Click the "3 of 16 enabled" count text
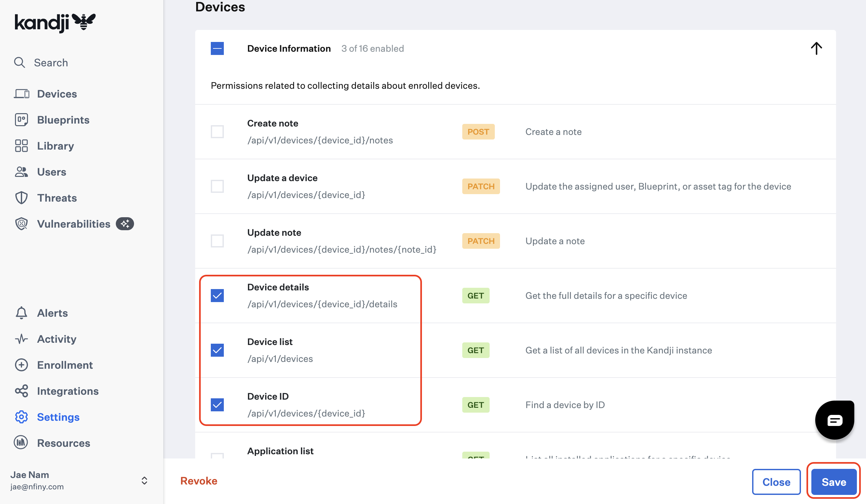 [x=372, y=48]
